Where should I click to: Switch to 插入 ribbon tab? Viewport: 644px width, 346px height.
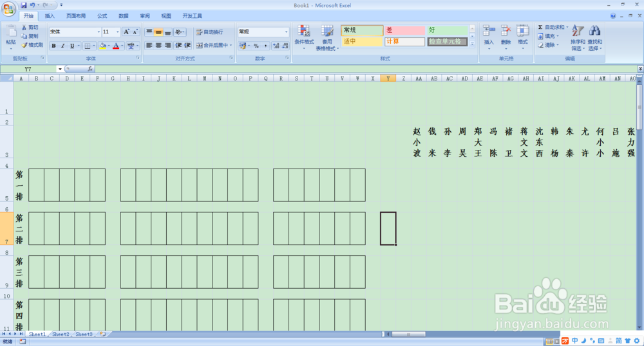coord(50,16)
